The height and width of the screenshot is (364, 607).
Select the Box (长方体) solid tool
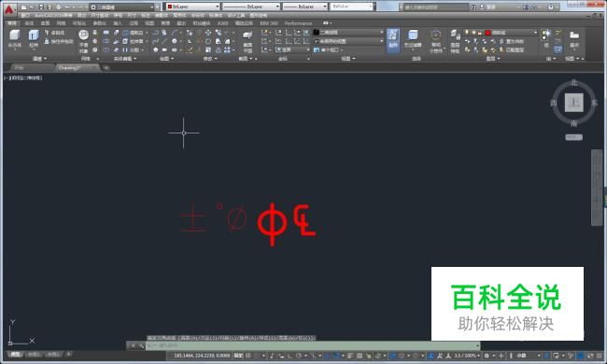(14, 39)
